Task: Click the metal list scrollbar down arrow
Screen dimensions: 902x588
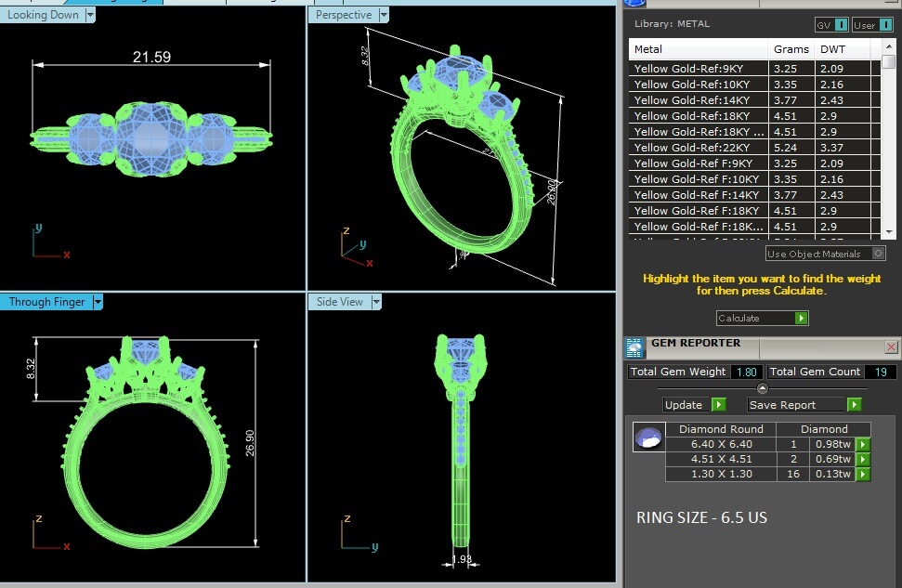Action: click(x=889, y=231)
